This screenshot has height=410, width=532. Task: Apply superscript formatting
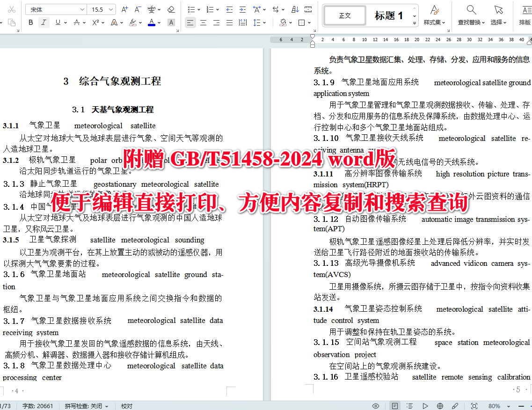[x=95, y=22]
